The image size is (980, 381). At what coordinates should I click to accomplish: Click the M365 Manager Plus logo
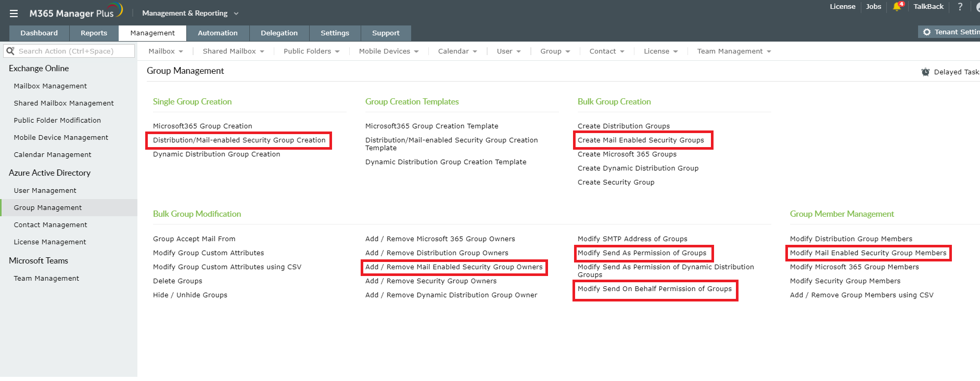[76, 11]
